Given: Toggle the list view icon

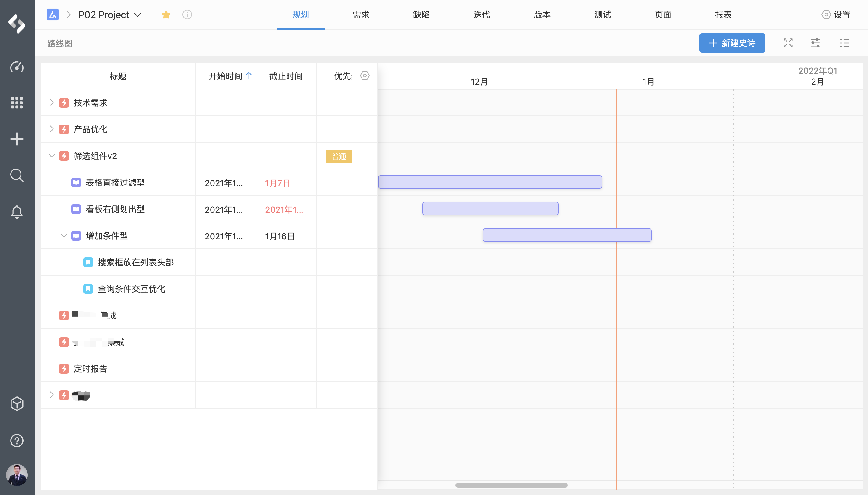Looking at the screenshot, I should [844, 43].
